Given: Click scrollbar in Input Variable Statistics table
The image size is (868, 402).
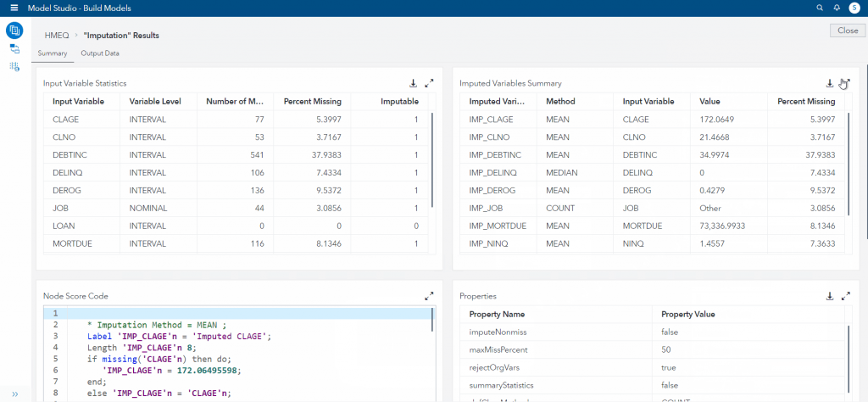Looking at the screenshot, I should tap(433, 161).
